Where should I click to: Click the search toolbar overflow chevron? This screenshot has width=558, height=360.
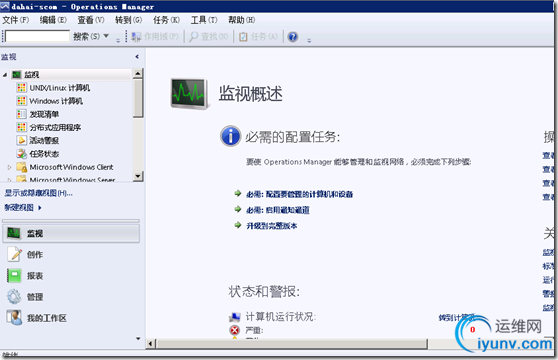pos(118,41)
